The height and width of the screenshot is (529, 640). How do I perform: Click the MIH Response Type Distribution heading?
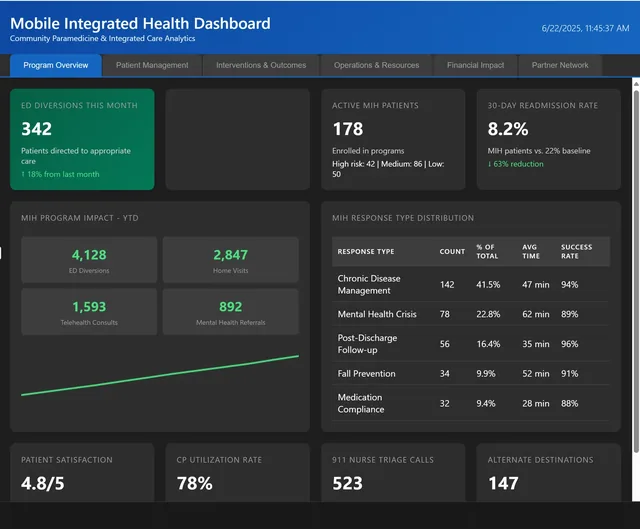click(403, 218)
